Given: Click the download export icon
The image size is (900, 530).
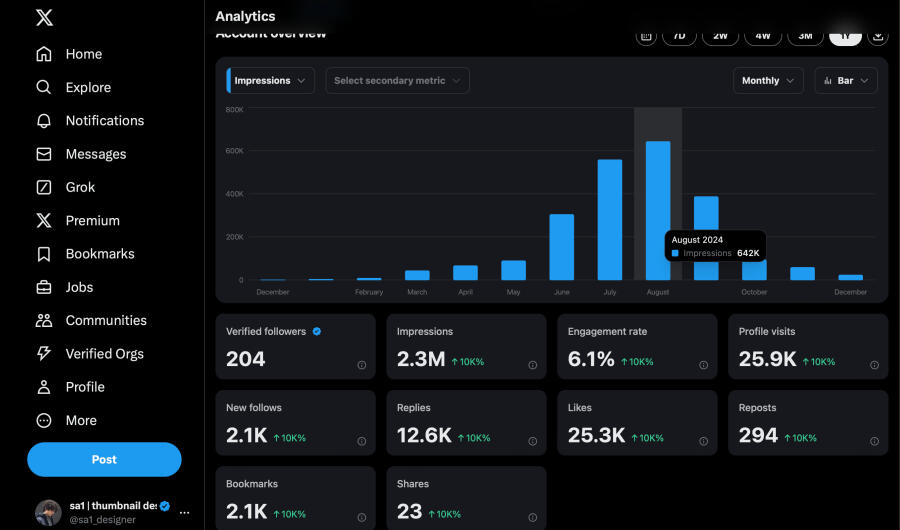Looking at the screenshot, I should coord(878,36).
